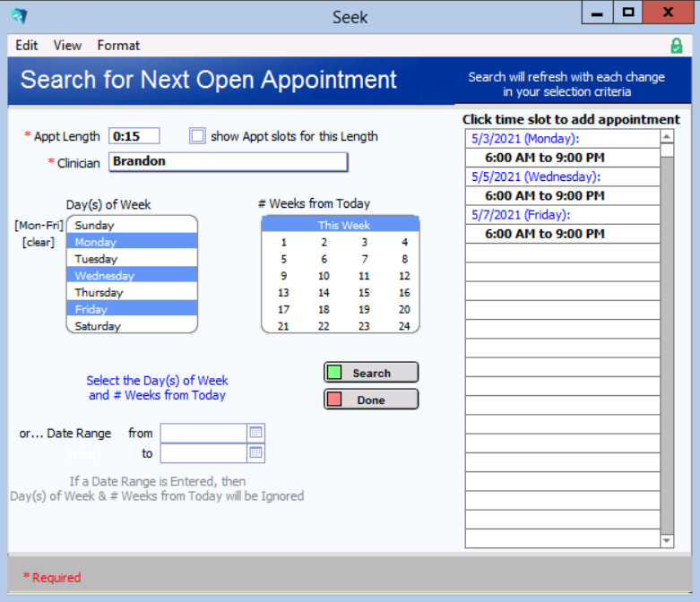Viewport: 700px width, 602px height.
Task: Select Sunday in Day(s) of Week
Action: [x=132, y=225]
